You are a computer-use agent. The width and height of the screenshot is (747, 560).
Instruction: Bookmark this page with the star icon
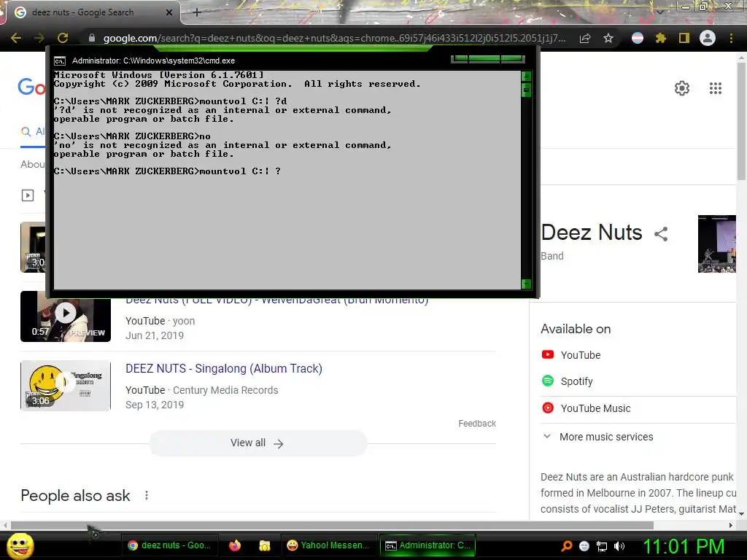coord(608,39)
